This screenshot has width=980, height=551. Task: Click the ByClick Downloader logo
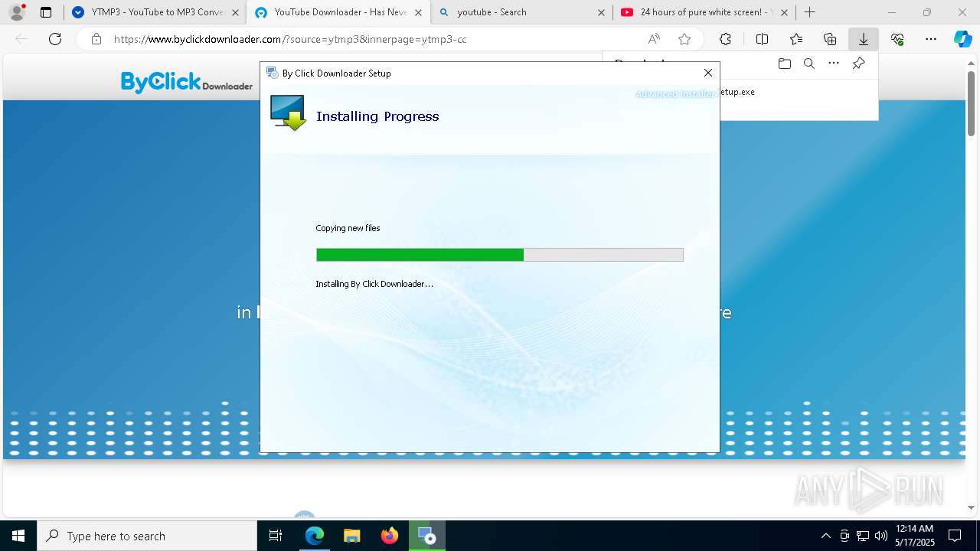coord(187,82)
